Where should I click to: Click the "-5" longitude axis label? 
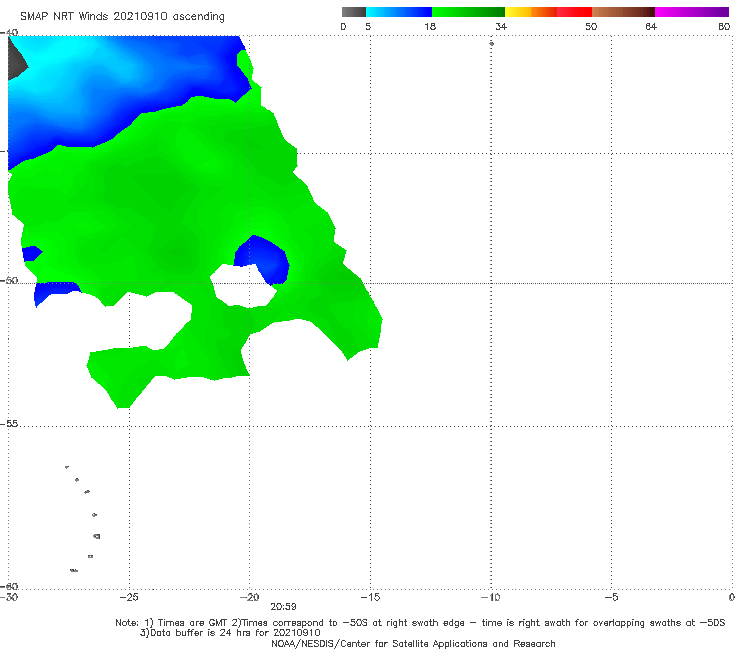611,597
